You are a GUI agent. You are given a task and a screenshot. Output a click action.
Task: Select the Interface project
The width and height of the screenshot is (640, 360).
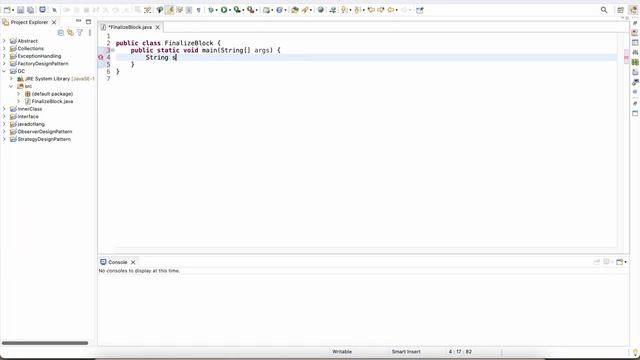(28, 116)
